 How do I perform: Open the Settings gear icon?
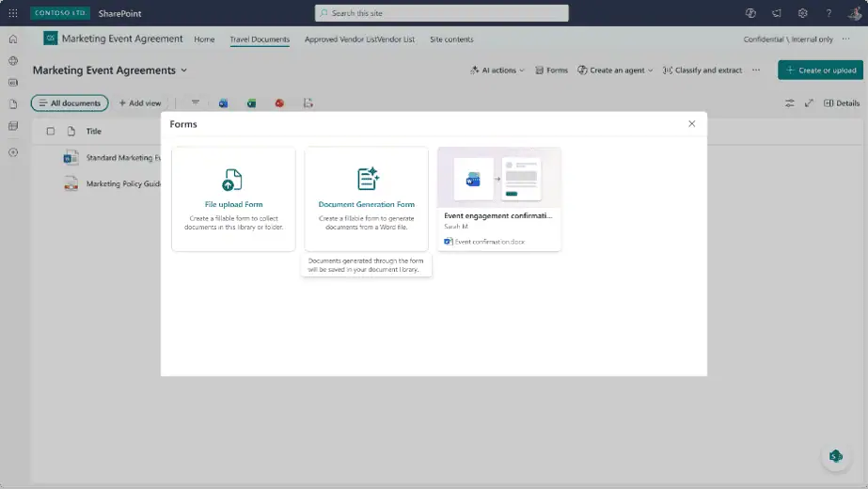coord(803,13)
